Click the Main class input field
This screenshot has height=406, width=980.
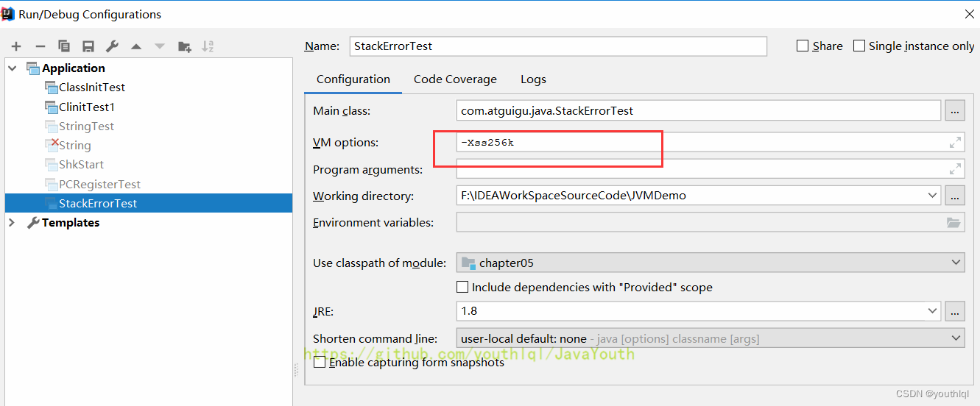pyautogui.click(x=699, y=111)
